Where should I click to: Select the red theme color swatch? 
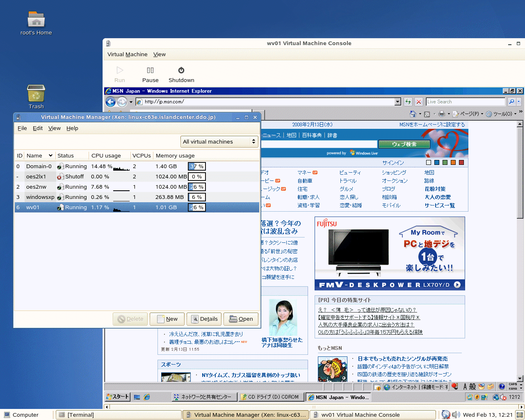[461, 163]
